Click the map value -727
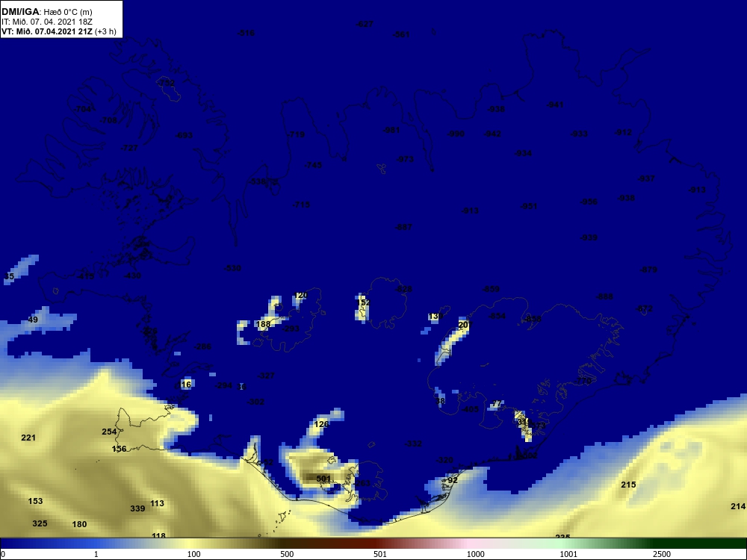The image size is (747, 560). tap(129, 148)
